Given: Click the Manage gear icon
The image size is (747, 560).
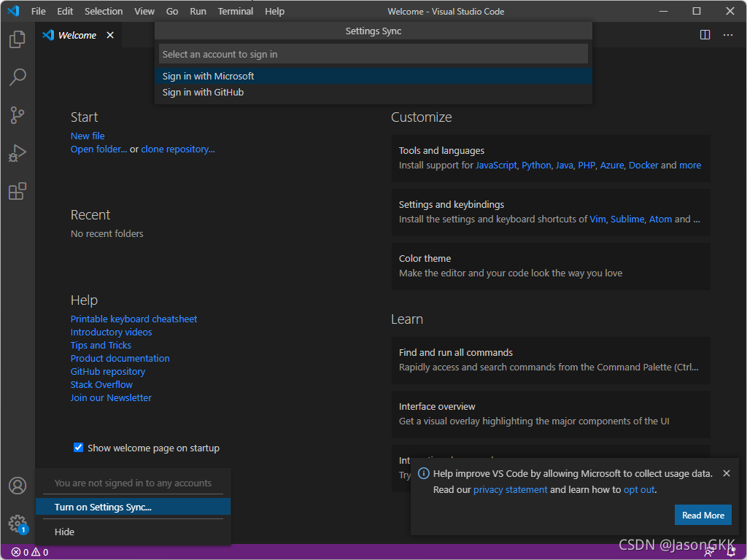Looking at the screenshot, I should pyautogui.click(x=18, y=524).
